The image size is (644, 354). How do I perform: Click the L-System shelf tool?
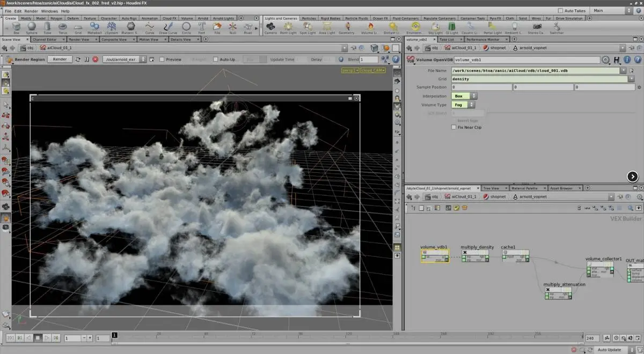112,27
